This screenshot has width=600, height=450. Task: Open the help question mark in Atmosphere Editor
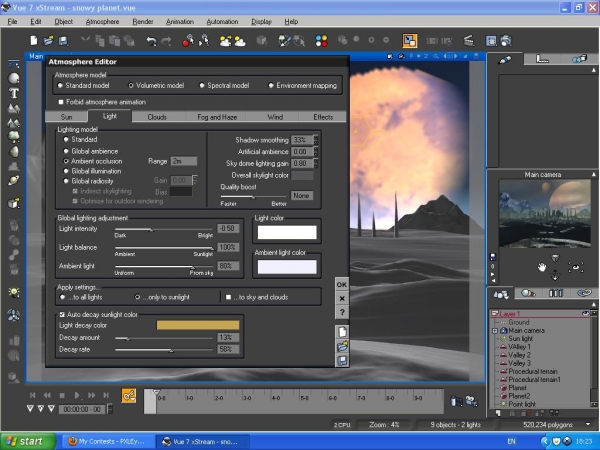[x=342, y=312]
